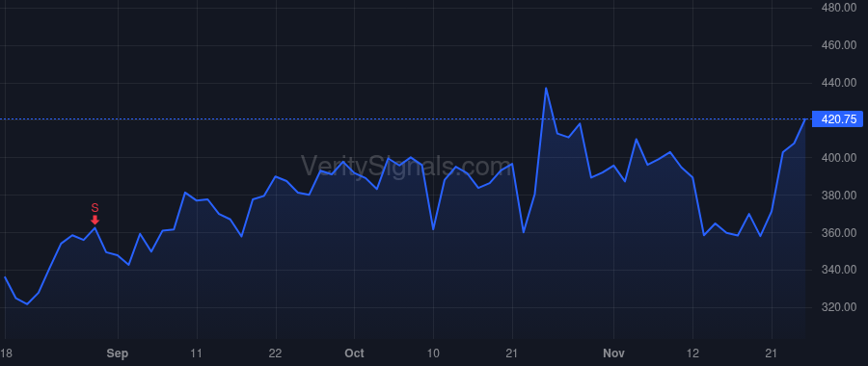868x366 pixels.
Task: Click the 400.00 price axis label
Action: 839,158
